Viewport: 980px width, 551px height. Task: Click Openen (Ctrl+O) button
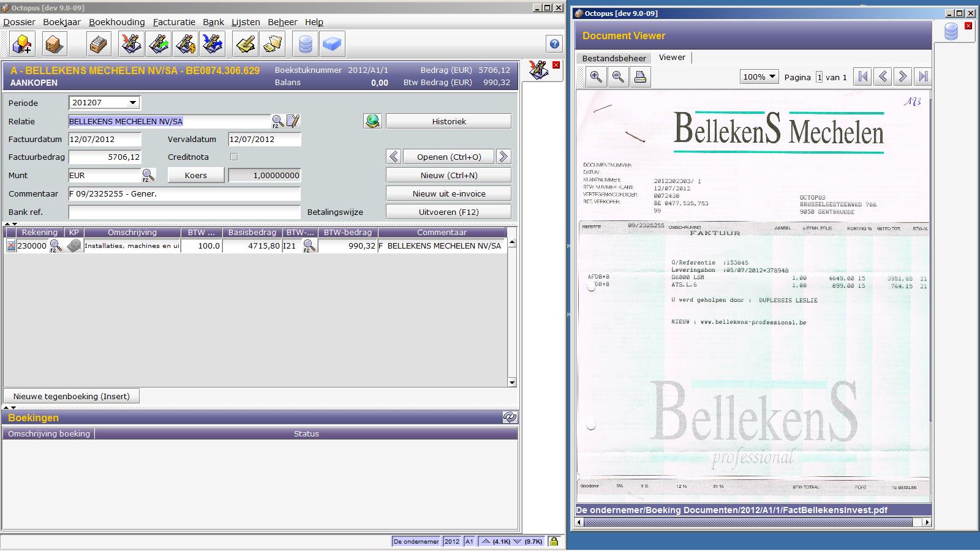point(449,157)
